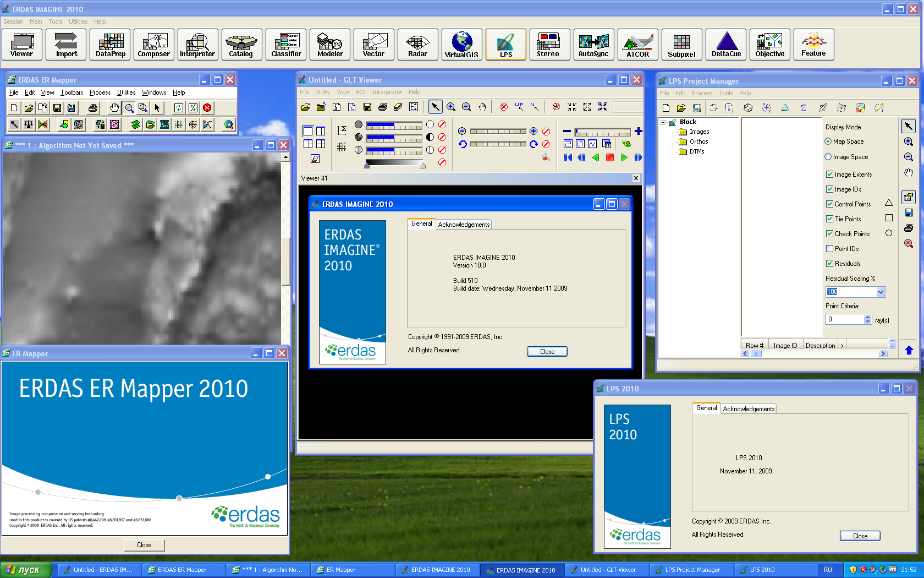The width and height of the screenshot is (924, 578).
Task: Select the hand pan tool in ER Mapper
Action: coord(114,108)
